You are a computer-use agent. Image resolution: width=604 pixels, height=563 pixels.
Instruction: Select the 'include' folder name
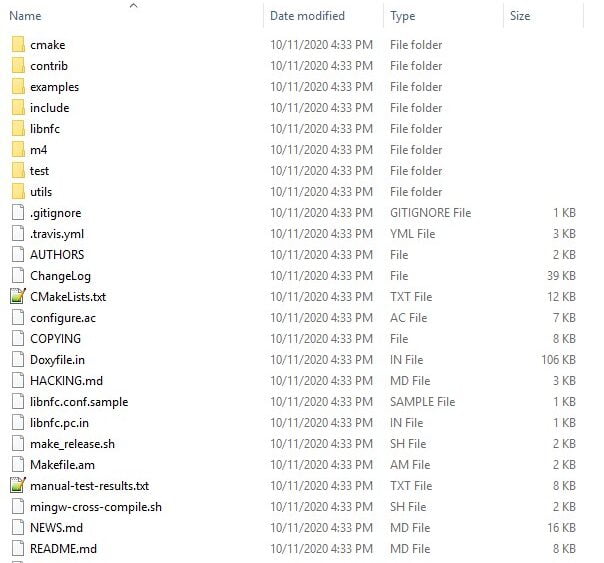50,108
